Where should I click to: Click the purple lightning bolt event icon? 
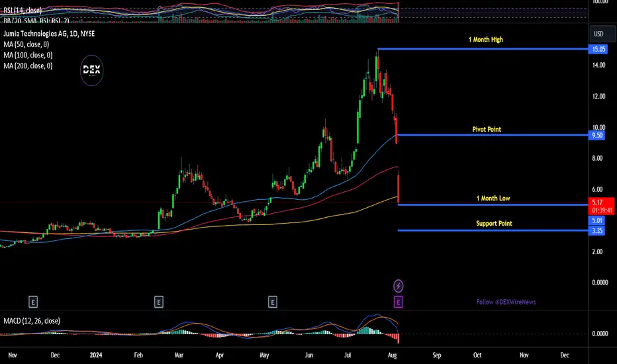pos(399,286)
